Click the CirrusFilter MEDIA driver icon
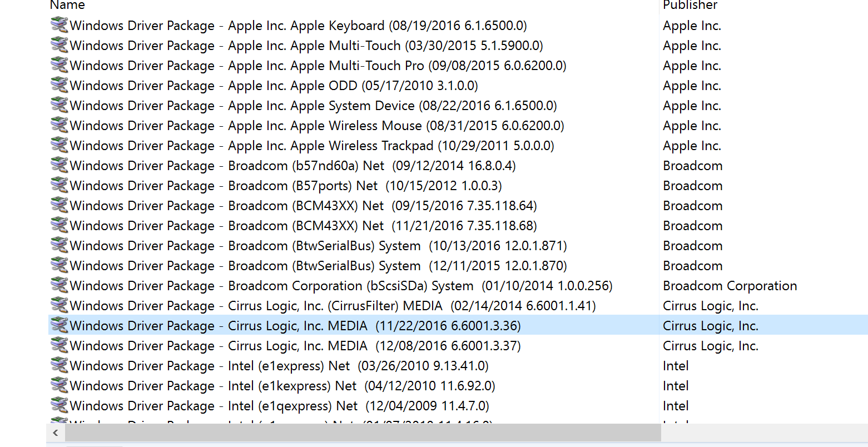868x447 pixels. 59,306
